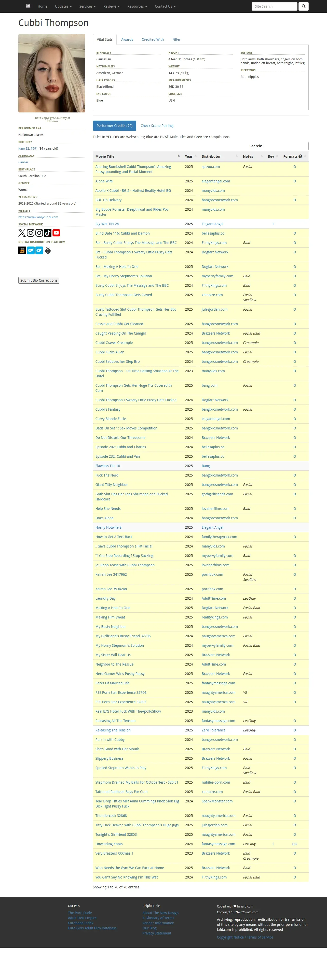Open the June 22, 1991 birthday link

coord(28,149)
